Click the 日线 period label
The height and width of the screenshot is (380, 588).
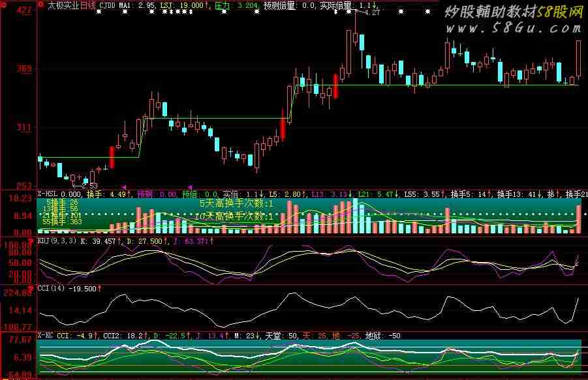click(88, 6)
